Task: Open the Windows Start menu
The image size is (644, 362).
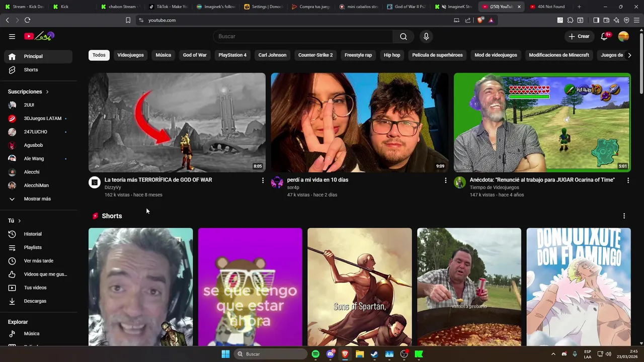Action: 225,354
